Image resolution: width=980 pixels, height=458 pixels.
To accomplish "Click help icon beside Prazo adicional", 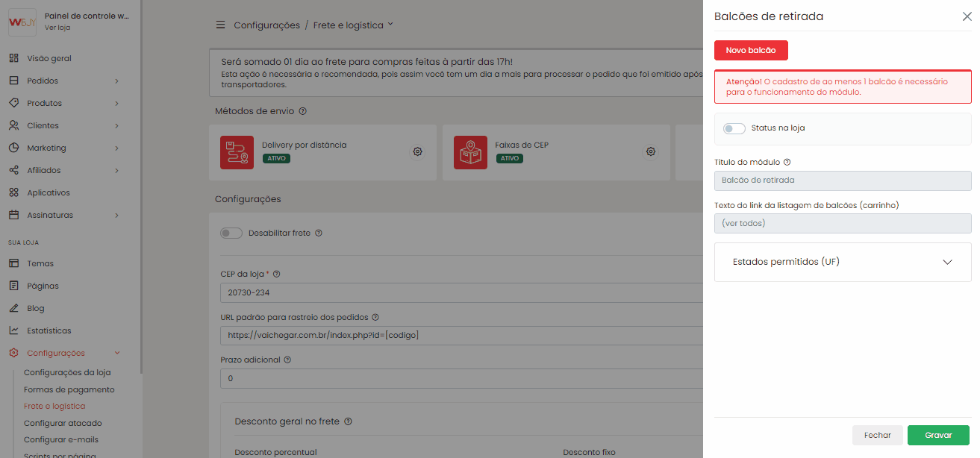I will coord(287,360).
